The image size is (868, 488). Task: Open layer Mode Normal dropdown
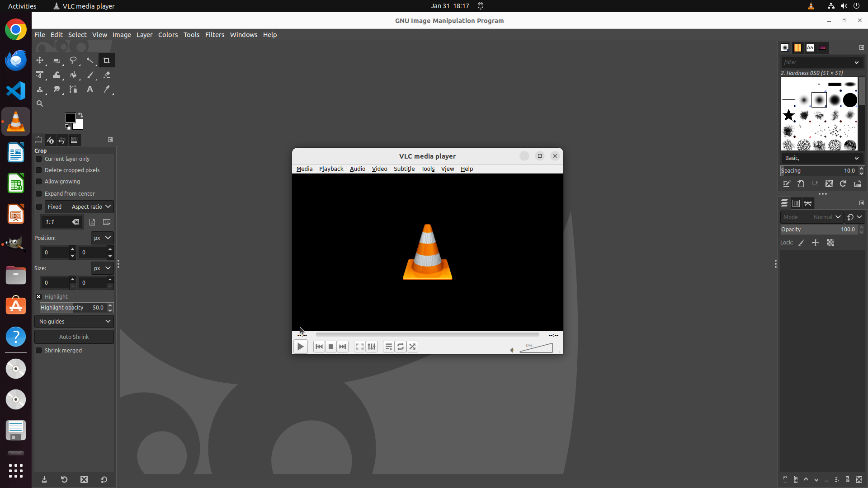click(811, 217)
